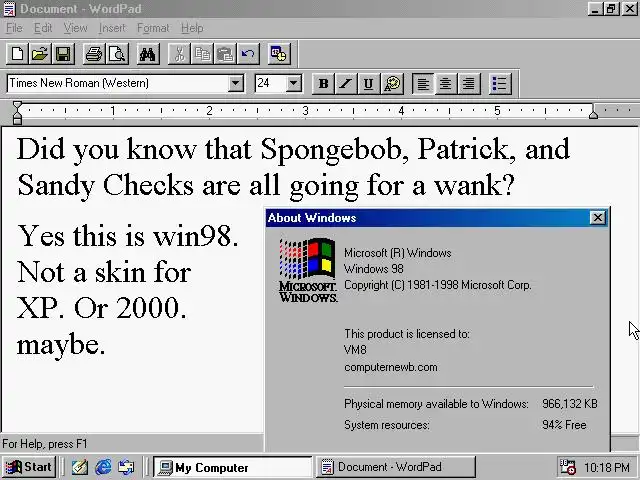Toggle Bold formatting
The image size is (640, 480).
click(323, 84)
